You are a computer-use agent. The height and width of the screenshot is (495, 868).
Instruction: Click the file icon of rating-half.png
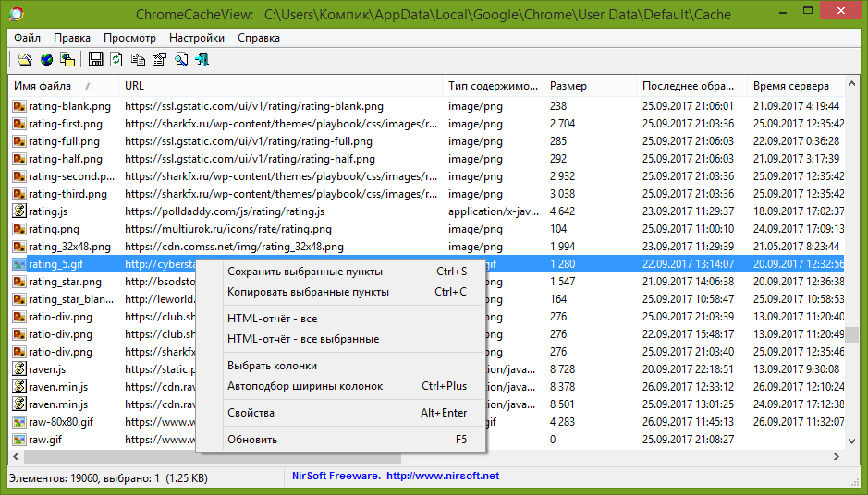pyautogui.click(x=19, y=159)
